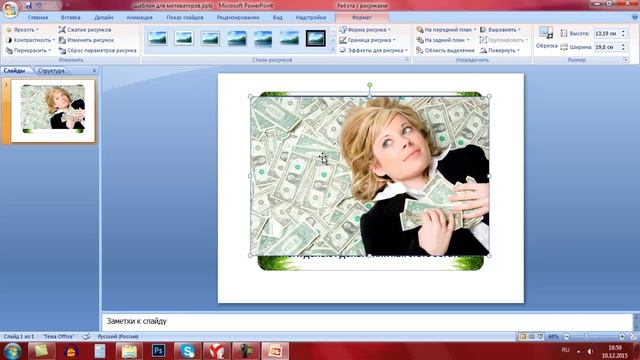The image size is (640, 360).
Task: Start slideshow view from status bar
Action: coord(540,337)
